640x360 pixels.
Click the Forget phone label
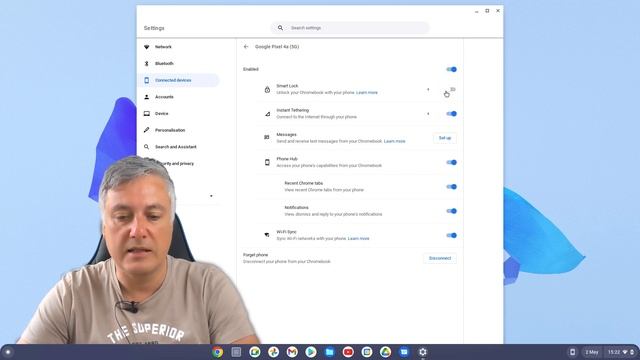tap(256, 255)
